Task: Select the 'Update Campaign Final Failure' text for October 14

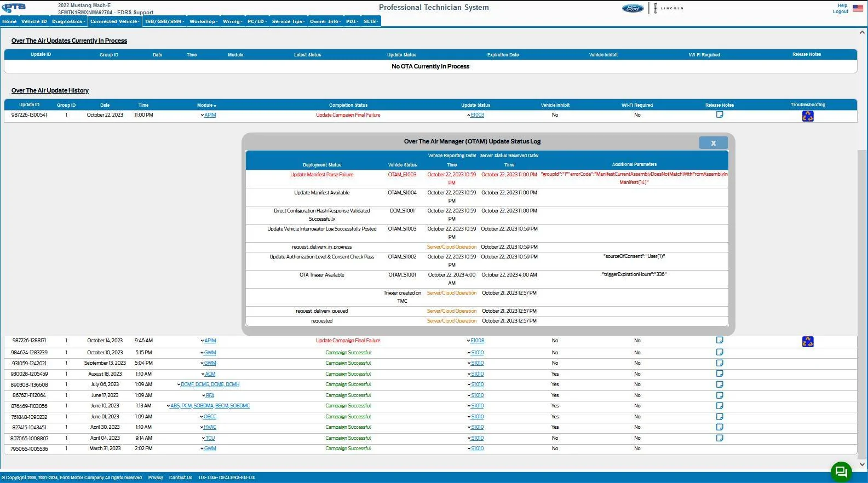Action: [x=348, y=341]
